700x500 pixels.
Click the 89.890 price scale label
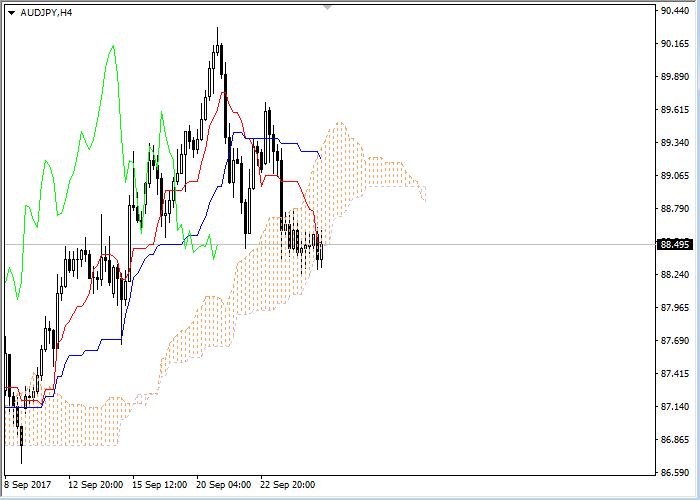click(675, 77)
